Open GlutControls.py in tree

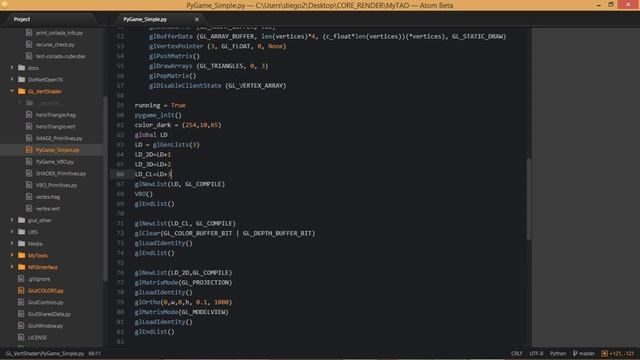coord(45,302)
